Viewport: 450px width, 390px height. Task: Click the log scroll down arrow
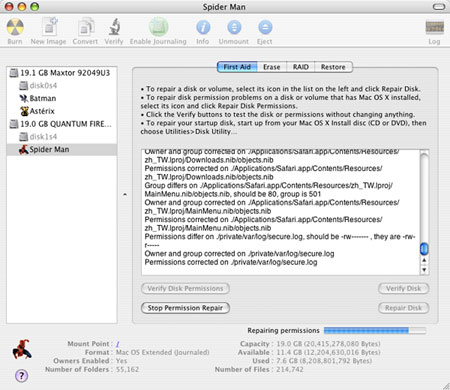coord(424,270)
